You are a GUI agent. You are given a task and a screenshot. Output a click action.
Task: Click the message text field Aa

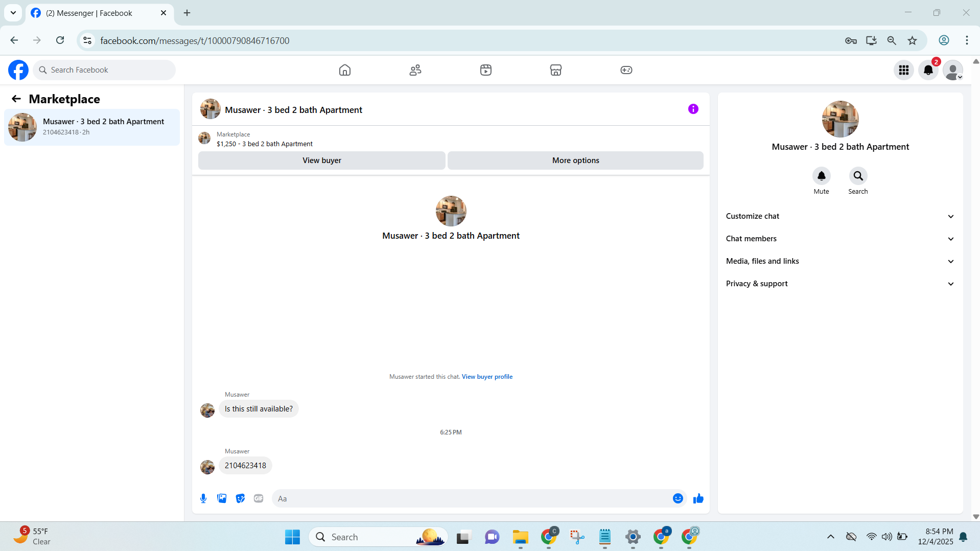click(x=470, y=498)
